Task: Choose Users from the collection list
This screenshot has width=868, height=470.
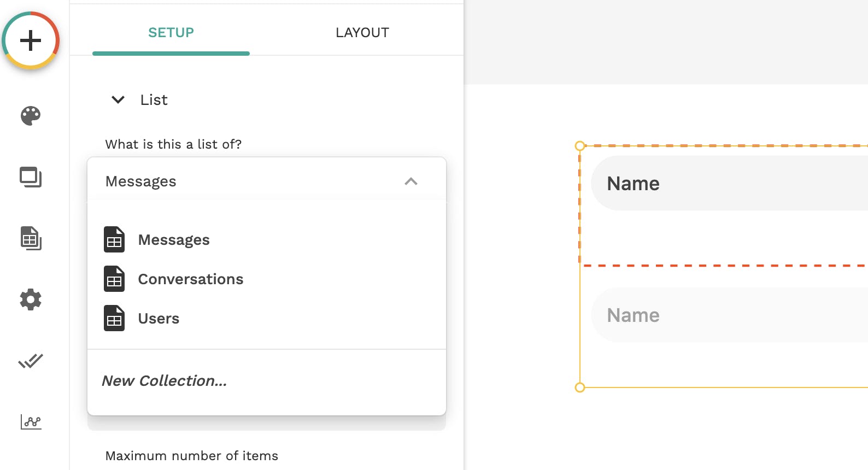Action: coord(159,319)
